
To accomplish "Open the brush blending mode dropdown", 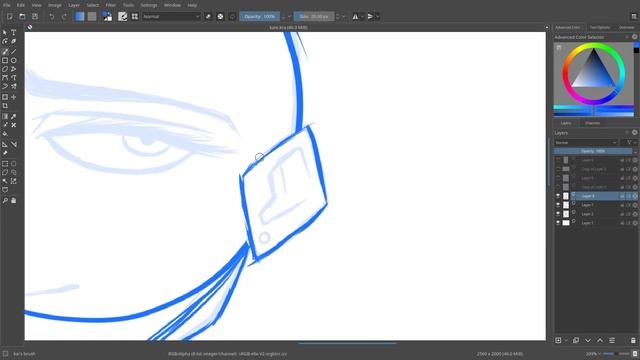I will click(x=171, y=17).
